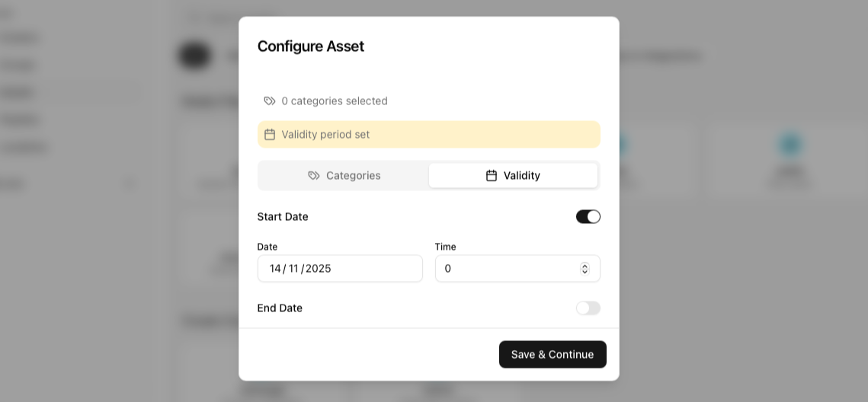Click the calendar icon on the Validity tab

click(492, 176)
